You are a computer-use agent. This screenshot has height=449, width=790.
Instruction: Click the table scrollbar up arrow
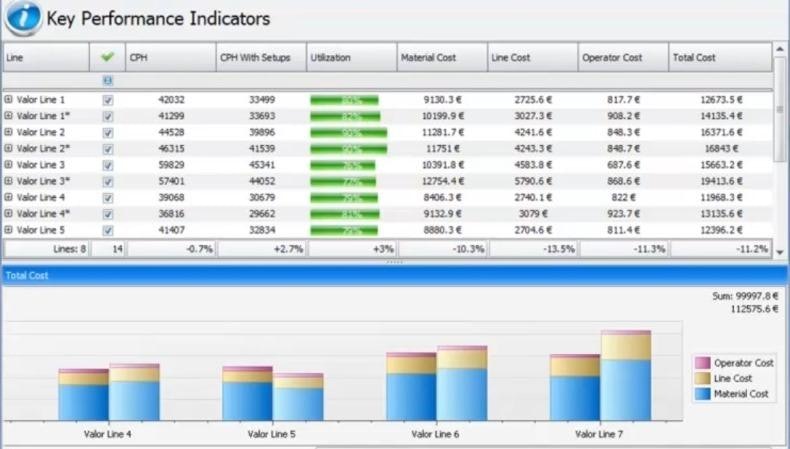click(x=781, y=48)
